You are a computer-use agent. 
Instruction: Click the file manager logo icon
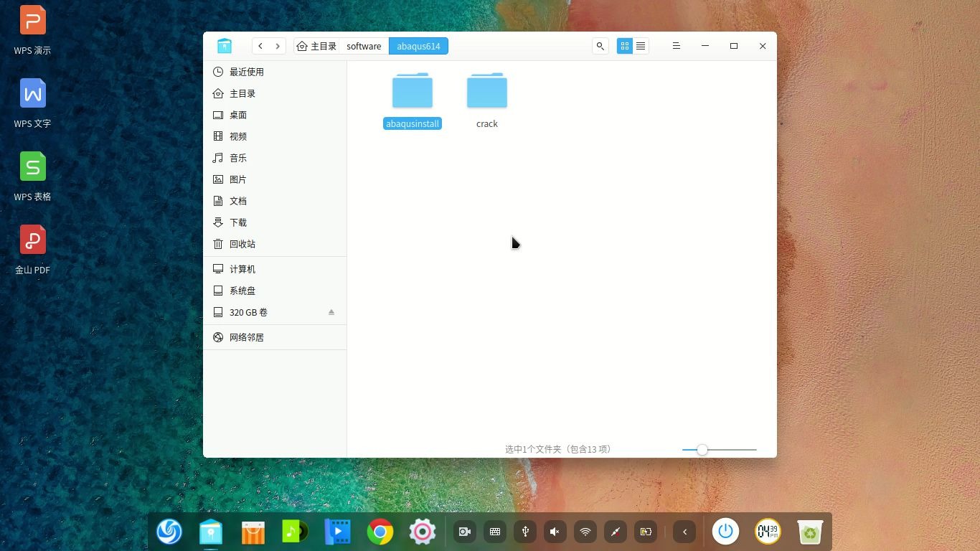pos(225,46)
